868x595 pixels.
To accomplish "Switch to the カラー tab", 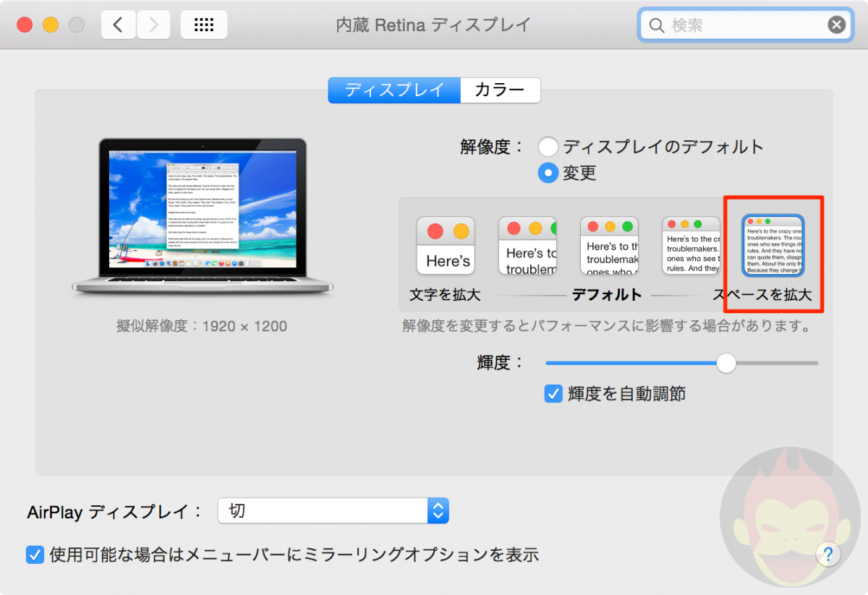I will (500, 90).
